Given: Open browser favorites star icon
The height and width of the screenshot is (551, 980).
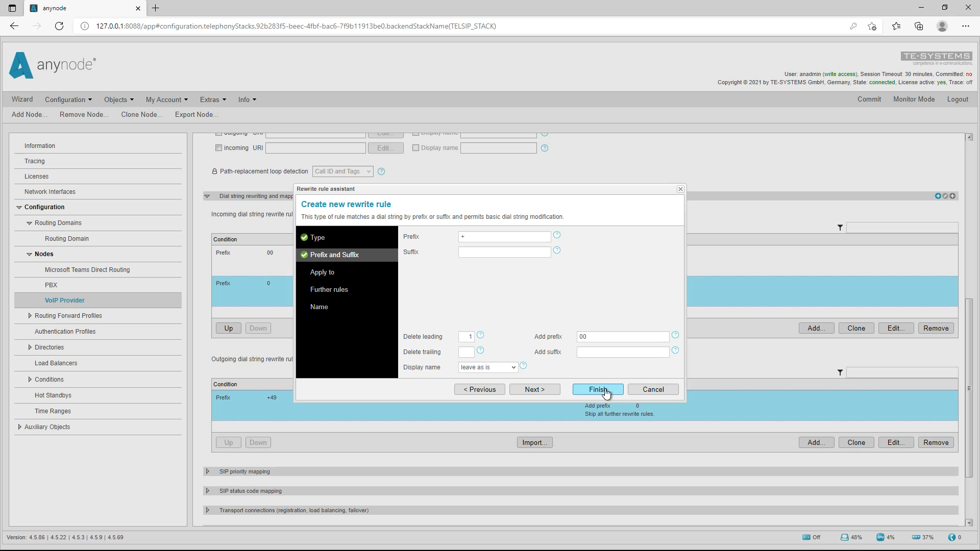Looking at the screenshot, I should point(896,26).
